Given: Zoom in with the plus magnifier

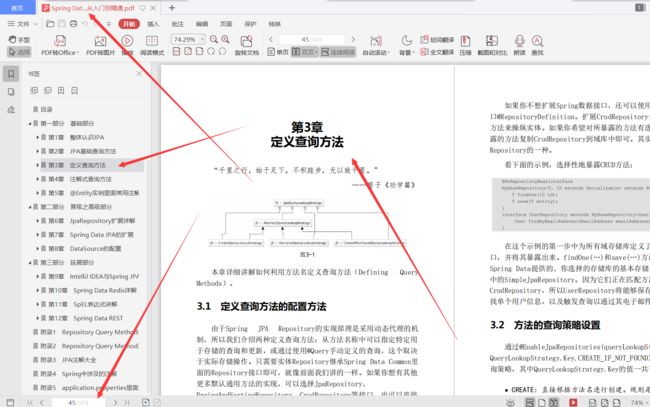Looking at the screenshot, I should [226, 39].
